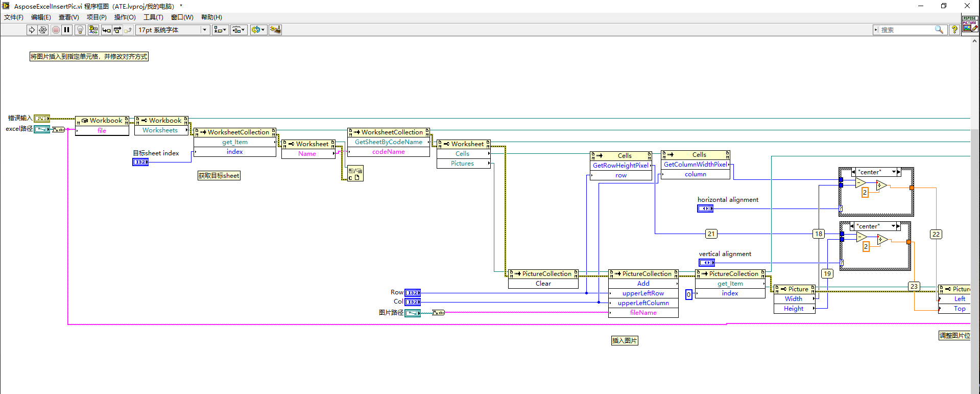Click the Clean Up Diagram broom icon
The height and width of the screenshot is (394, 980).
pyautogui.click(x=275, y=30)
